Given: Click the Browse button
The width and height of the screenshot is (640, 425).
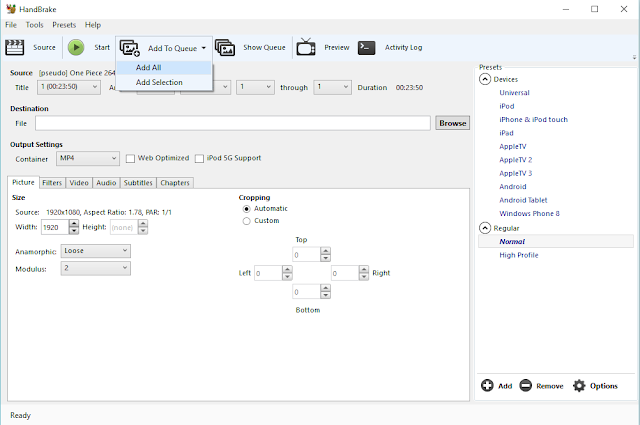Looking at the screenshot, I should click(x=452, y=123).
